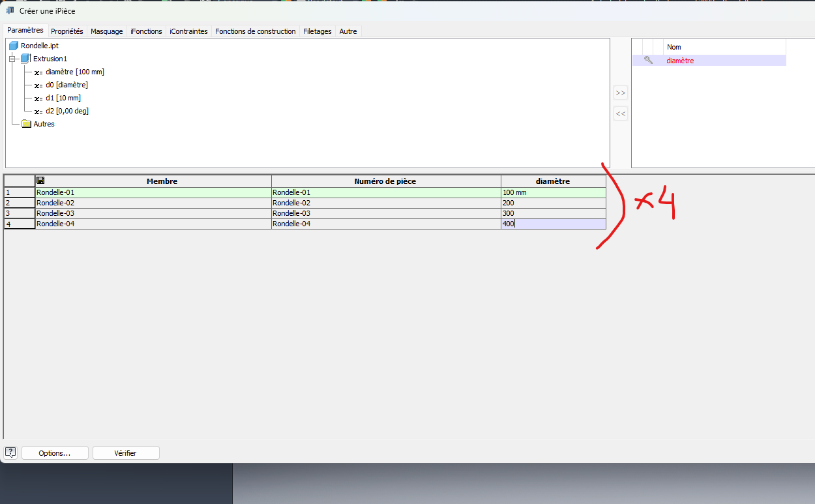Click the Autres folder icon
The width and height of the screenshot is (815, 504).
[27, 124]
